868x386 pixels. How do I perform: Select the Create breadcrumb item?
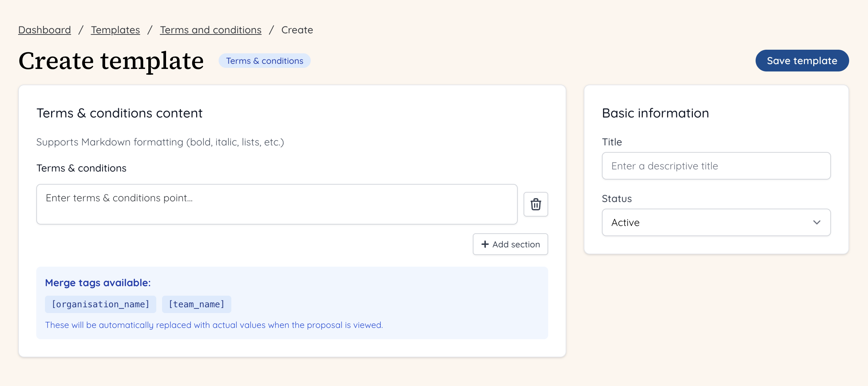tap(297, 30)
